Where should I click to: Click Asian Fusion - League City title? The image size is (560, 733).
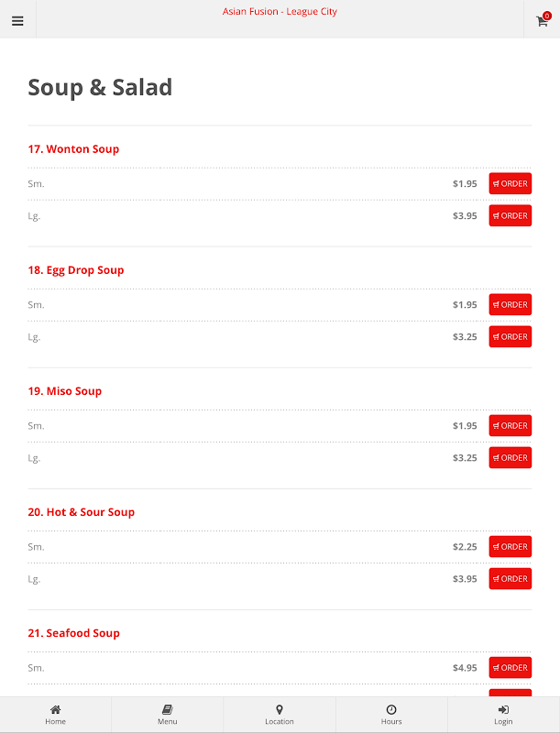pyautogui.click(x=280, y=12)
